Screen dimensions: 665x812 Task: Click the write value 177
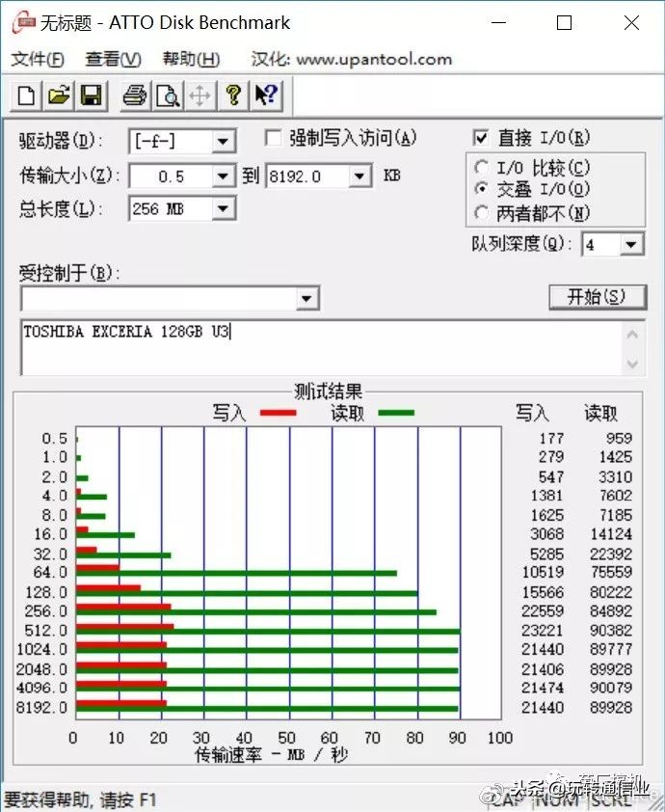tap(551, 439)
